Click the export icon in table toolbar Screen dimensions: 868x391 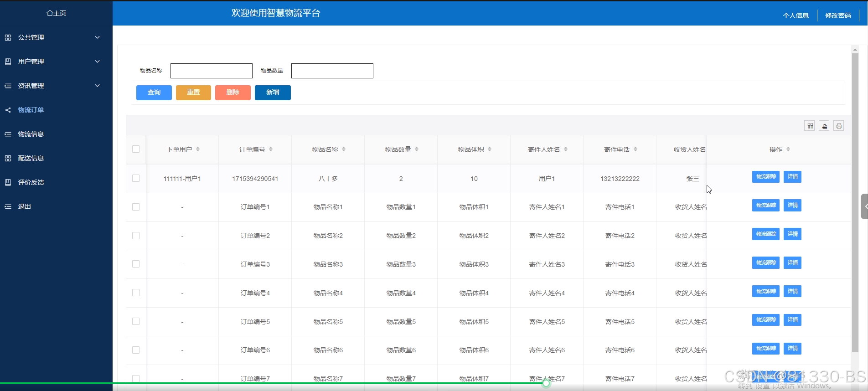tap(824, 126)
